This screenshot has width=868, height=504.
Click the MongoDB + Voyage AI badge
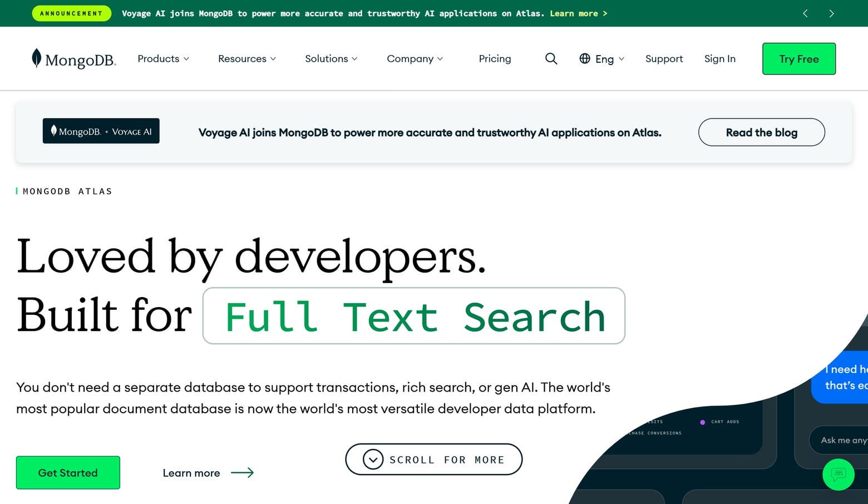click(101, 131)
